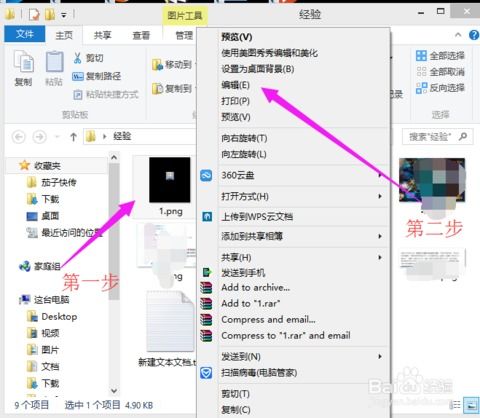Click the search magnifier icon
Viewport: 480px width, 418px height.
pos(463,136)
